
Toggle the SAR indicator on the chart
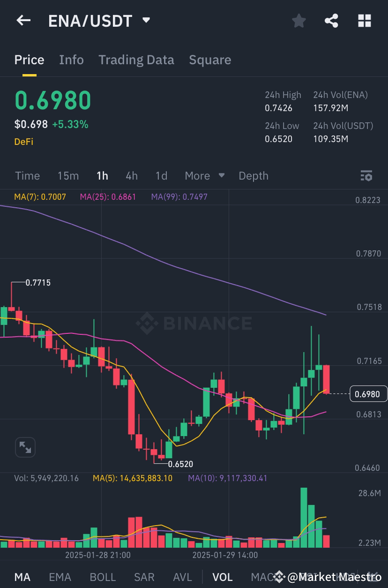pos(144,577)
